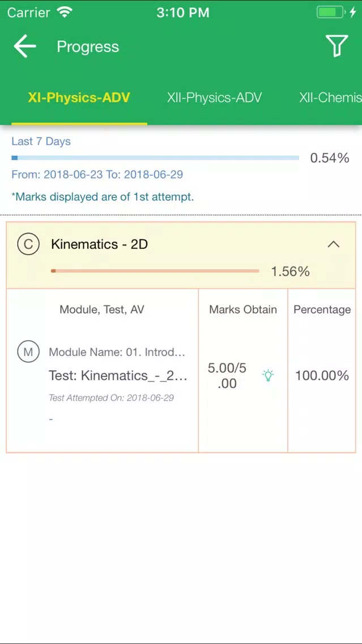Viewport: 362px width, 644px height.
Task: Select the XI-Physics-ADV tab
Action: [79, 98]
